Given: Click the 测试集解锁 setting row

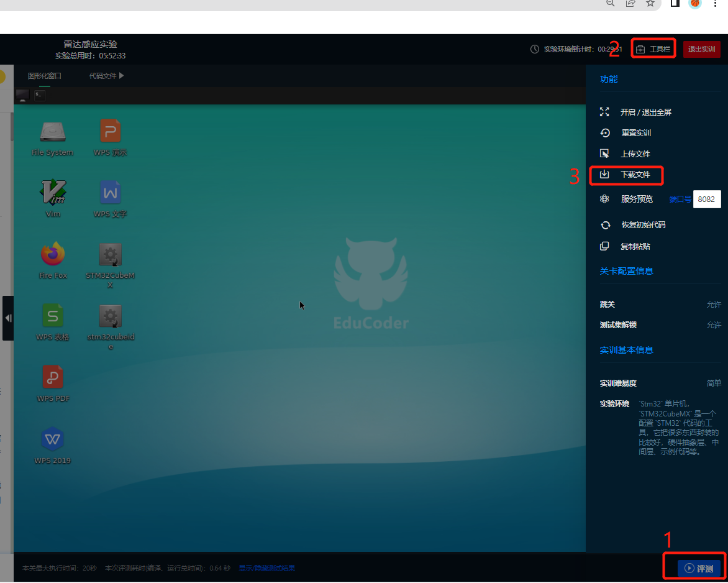Looking at the screenshot, I should [x=660, y=324].
